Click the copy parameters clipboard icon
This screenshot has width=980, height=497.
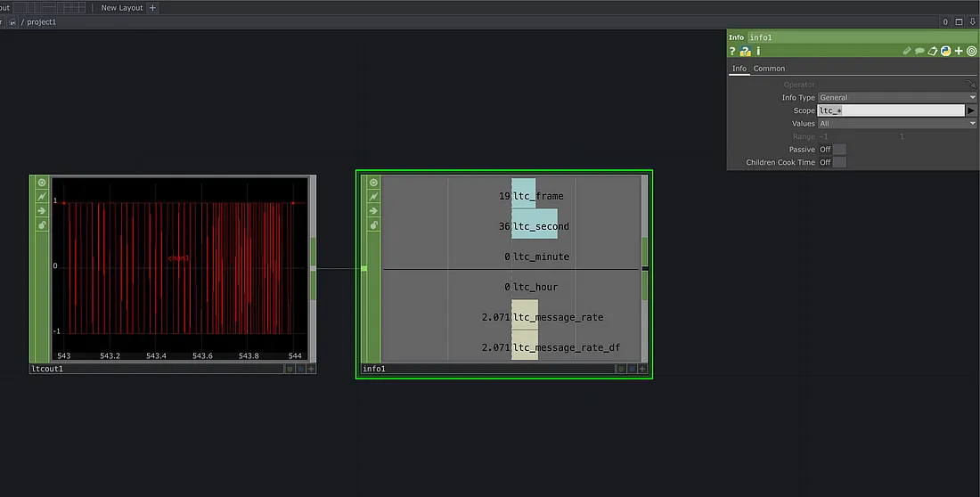933,52
